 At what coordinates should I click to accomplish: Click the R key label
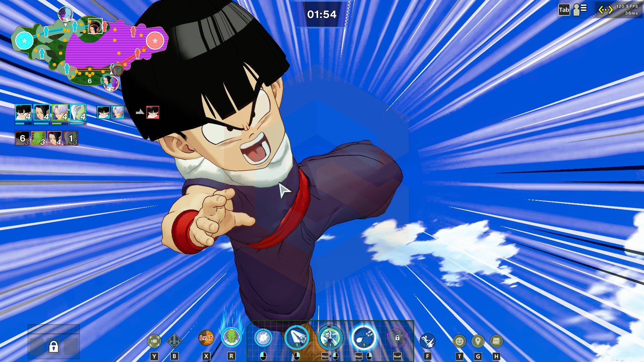pos(231,356)
